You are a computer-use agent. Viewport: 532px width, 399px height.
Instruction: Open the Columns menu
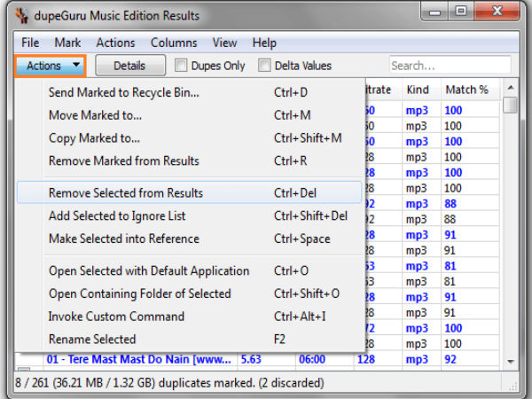[174, 43]
